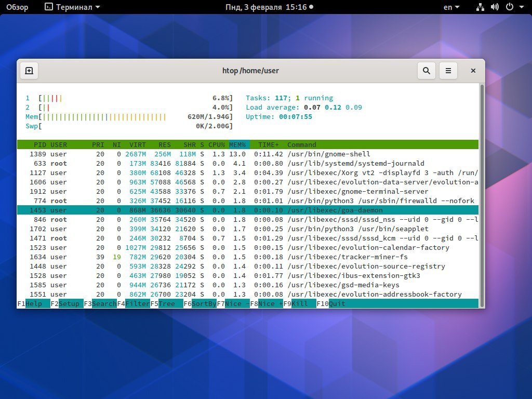Select the evolution-source-registry process row
532x399 pixels.
pyautogui.click(x=248, y=267)
